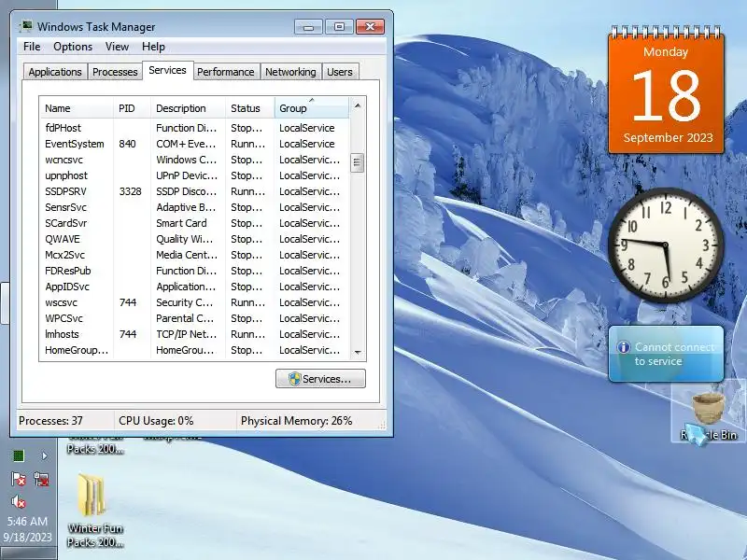747x560 pixels.
Task: Click the Cannot connect to service gadget
Action: point(666,354)
